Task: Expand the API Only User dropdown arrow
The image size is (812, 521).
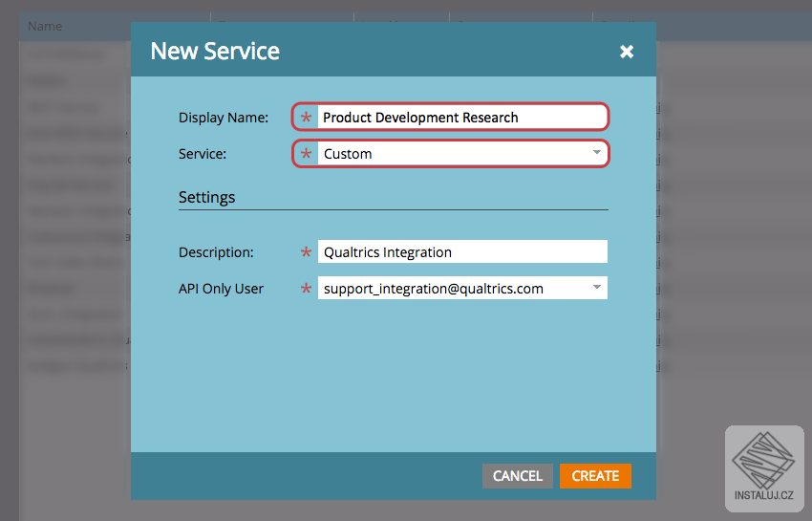Action: point(596,287)
